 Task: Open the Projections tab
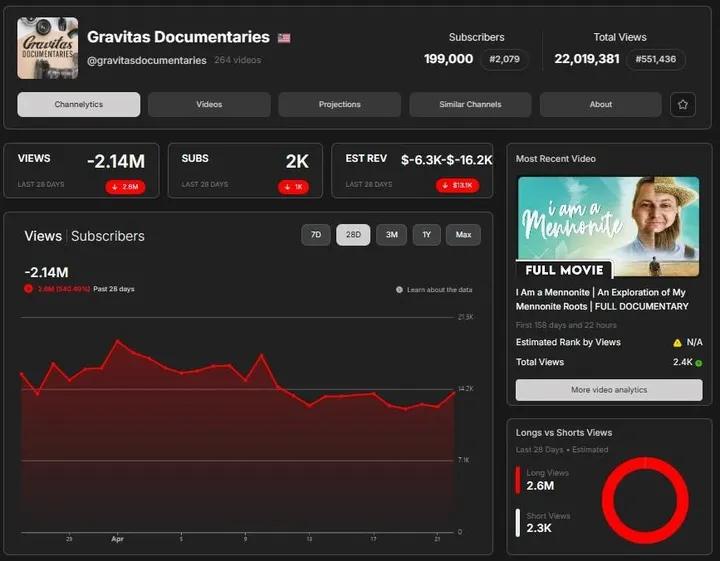339,105
